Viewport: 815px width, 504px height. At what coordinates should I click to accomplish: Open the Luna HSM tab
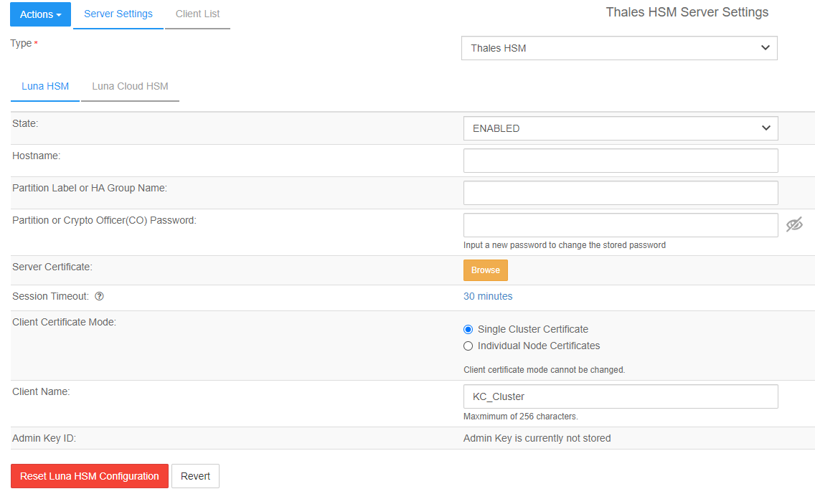click(45, 86)
